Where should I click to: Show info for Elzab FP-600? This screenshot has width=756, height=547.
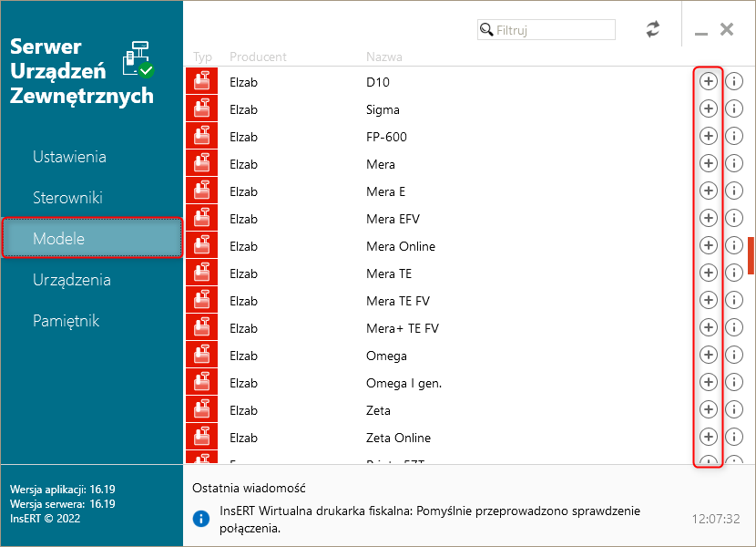pos(734,136)
